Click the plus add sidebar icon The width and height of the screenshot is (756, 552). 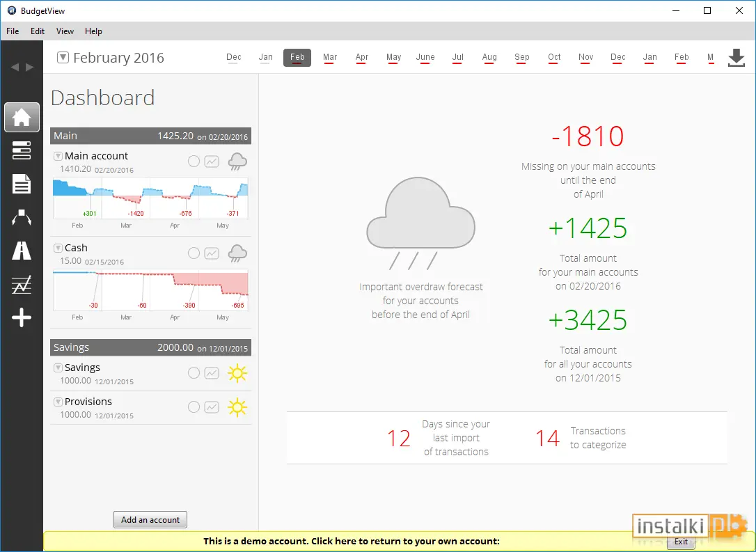click(x=22, y=317)
